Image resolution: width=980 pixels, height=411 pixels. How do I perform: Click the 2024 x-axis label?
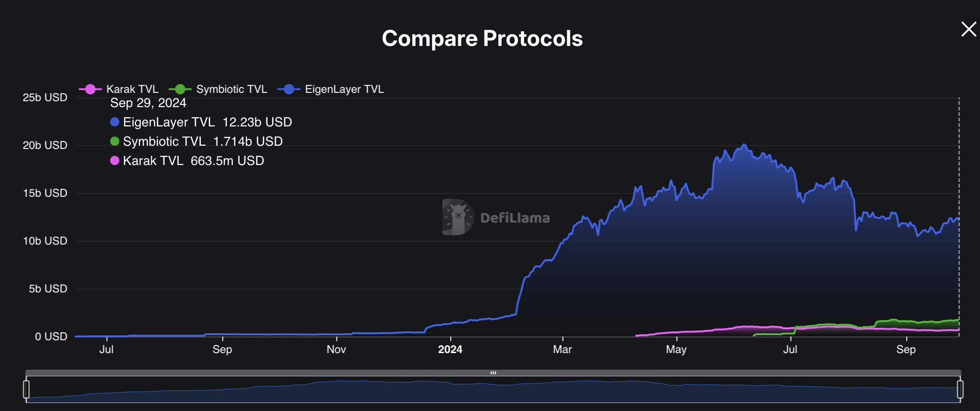tap(450, 349)
